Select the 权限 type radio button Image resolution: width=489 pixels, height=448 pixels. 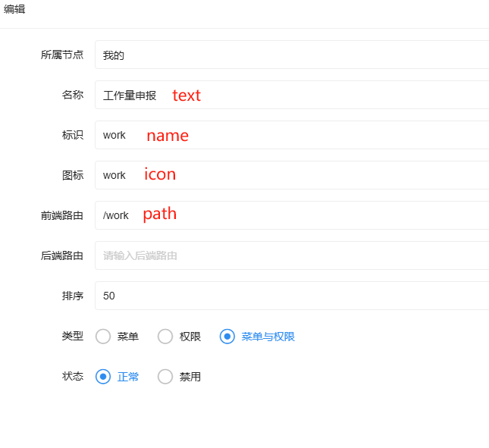click(x=165, y=337)
